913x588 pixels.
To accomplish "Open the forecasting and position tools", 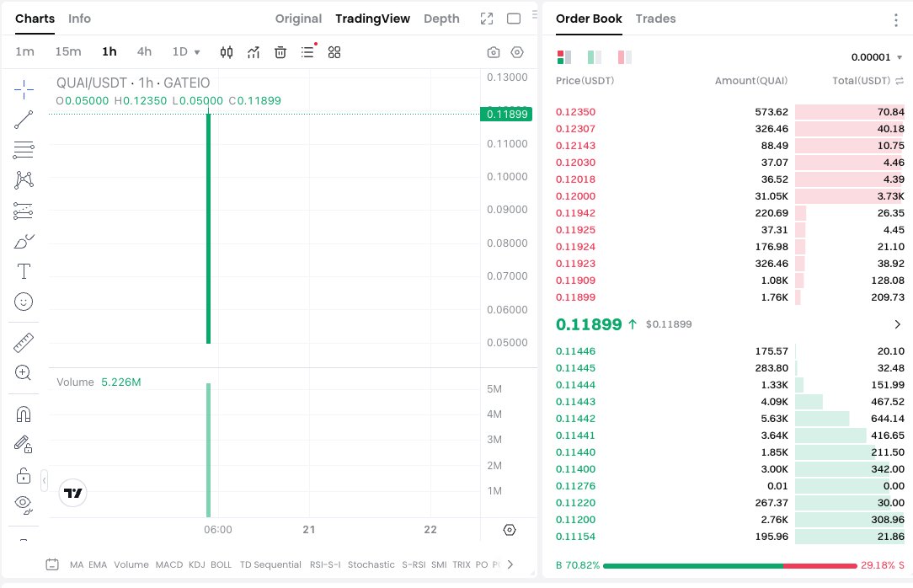I will 24,211.
